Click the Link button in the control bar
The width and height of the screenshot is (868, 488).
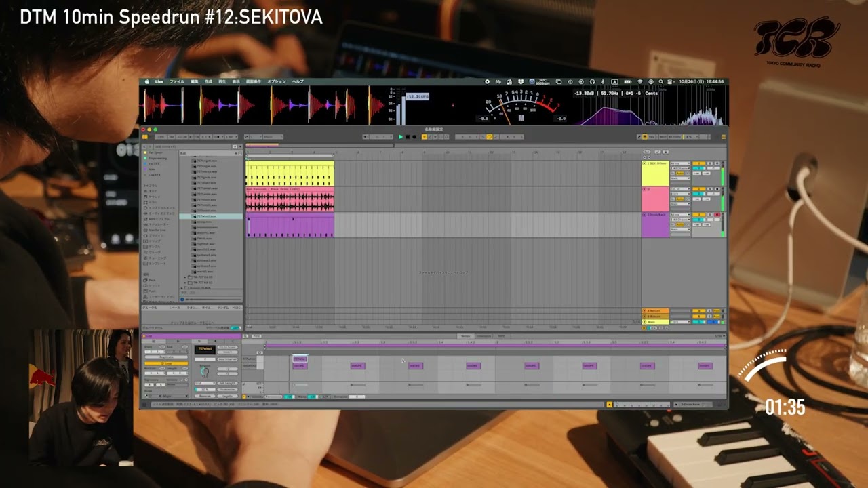(161, 137)
